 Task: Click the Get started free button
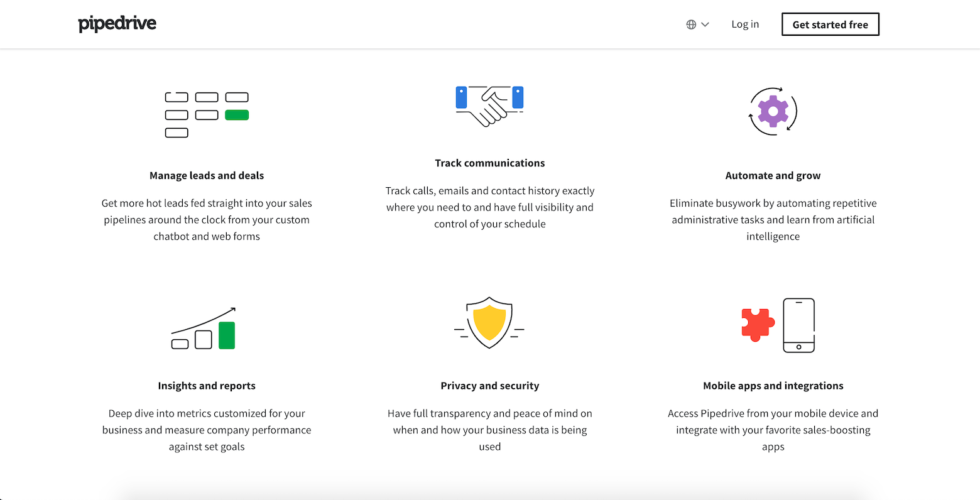point(830,24)
